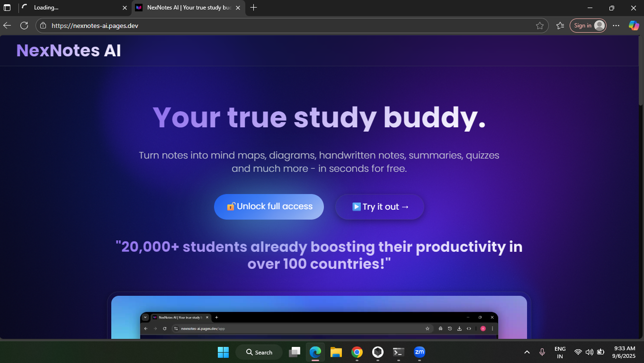This screenshot has width=644, height=363.
Task: Close the NexNotes AI tab
Action: tap(238, 8)
